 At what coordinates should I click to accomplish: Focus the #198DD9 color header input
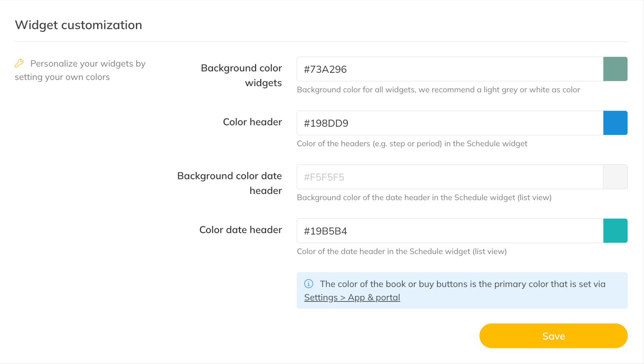click(449, 123)
